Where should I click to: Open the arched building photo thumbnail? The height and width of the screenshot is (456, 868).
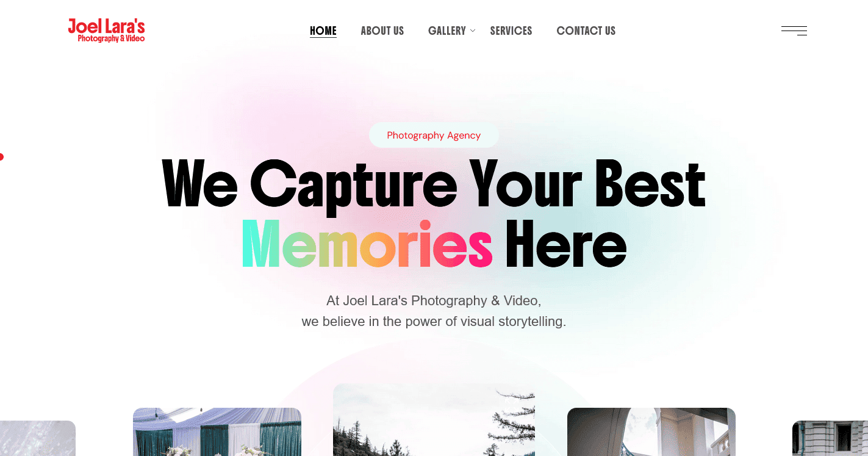[x=651, y=432]
